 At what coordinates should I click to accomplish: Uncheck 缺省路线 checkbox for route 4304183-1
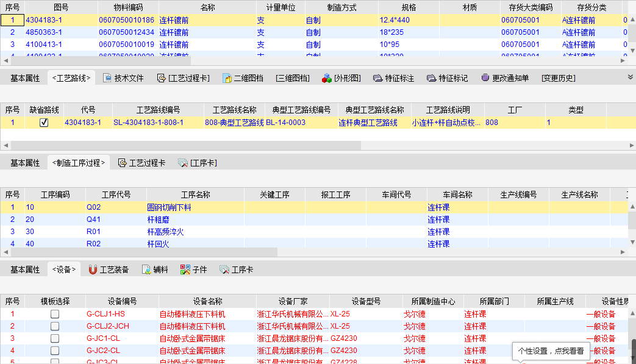[44, 123]
